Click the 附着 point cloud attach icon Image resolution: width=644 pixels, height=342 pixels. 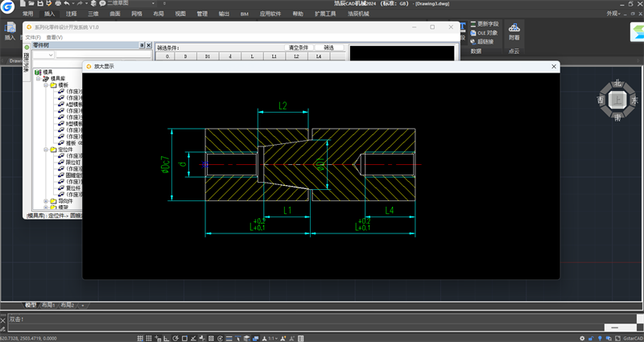514,30
